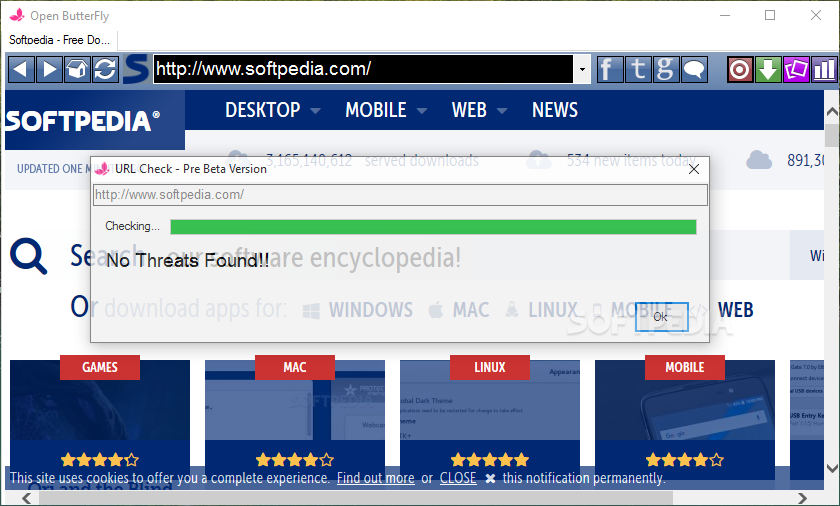Click the green Checking progress bar
This screenshot has height=506, width=840.
click(x=433, y=227)
